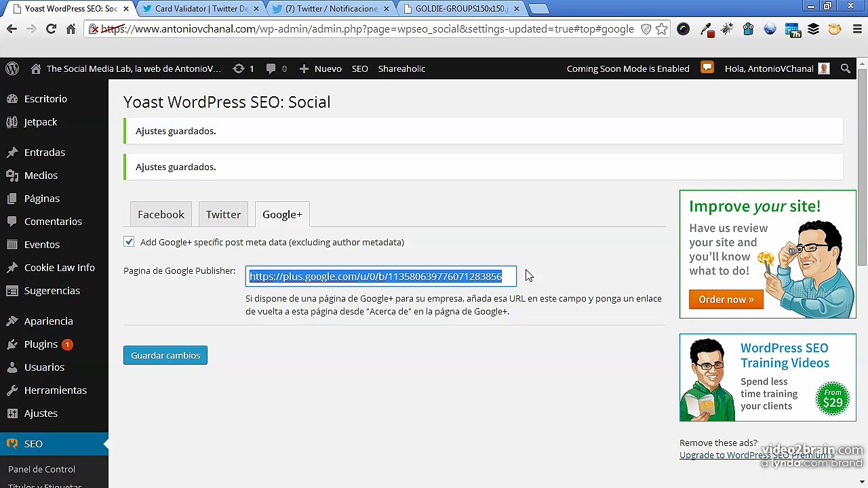Select the Twitter settings tab
Viewport: 868px width, 488px height.
(x=223, y=214)
